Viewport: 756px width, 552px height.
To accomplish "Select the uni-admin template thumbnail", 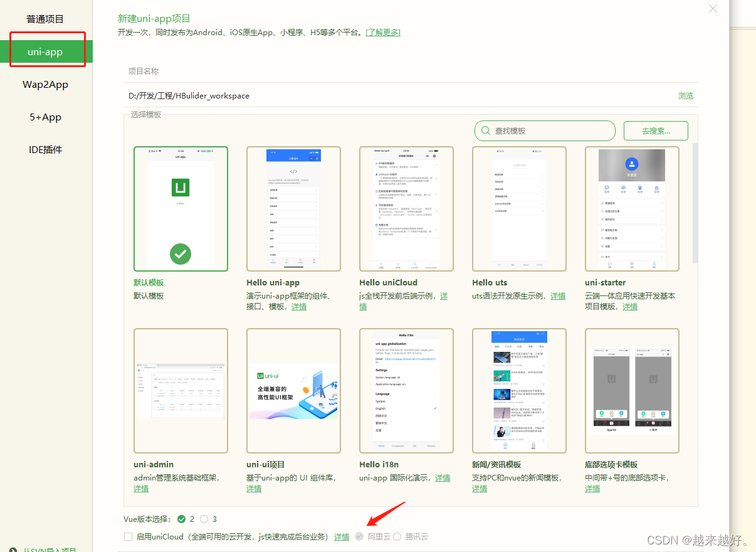I will [x=181, y=391].
